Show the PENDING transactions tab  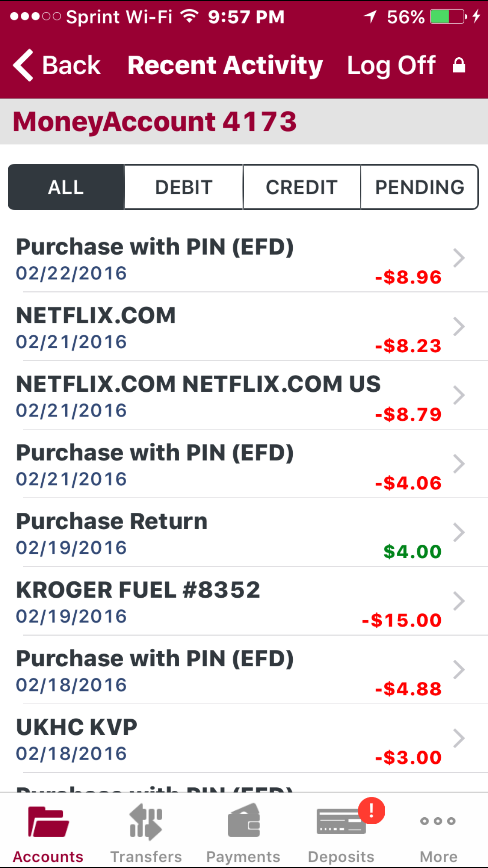click(x=419, y=187)
